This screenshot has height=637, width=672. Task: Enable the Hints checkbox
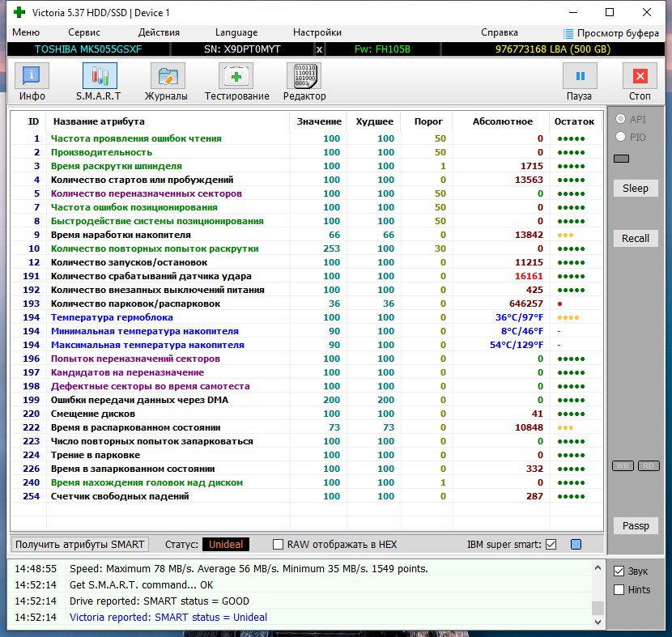point(619,589)
